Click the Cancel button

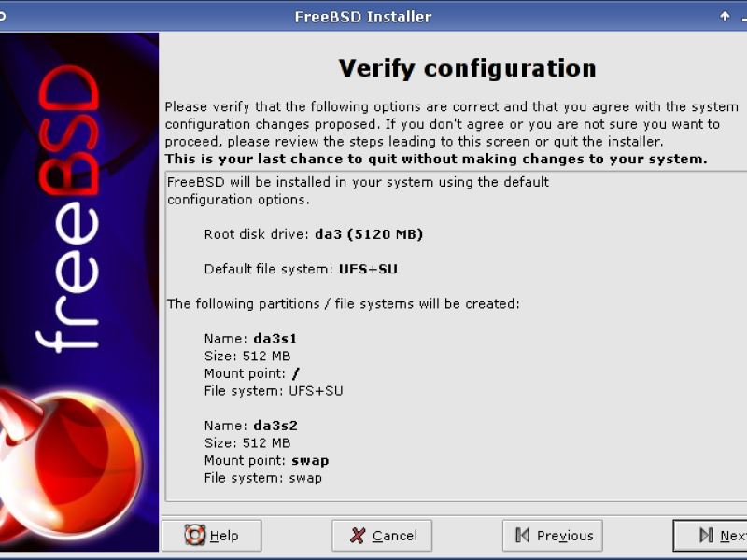(x=382, y=536)
